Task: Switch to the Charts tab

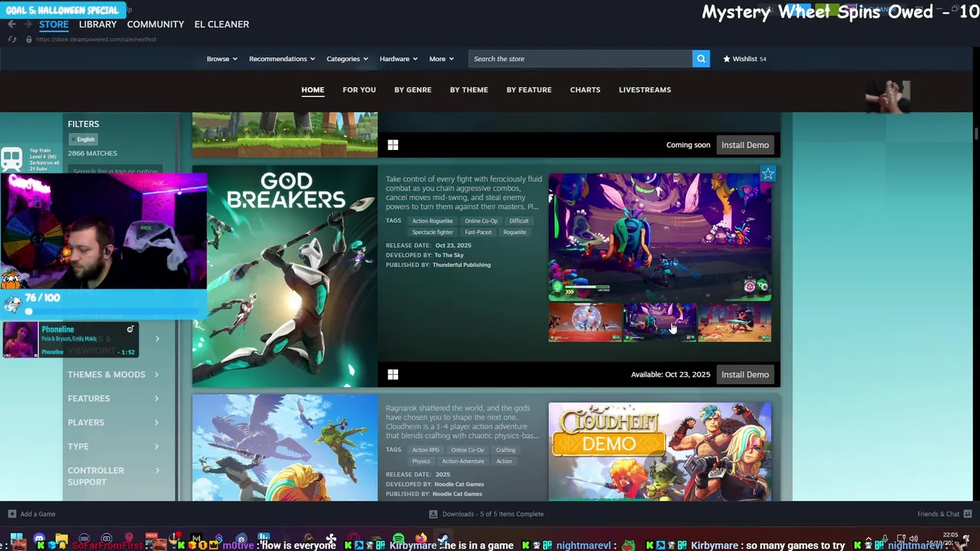Action: tap(585, 90)
